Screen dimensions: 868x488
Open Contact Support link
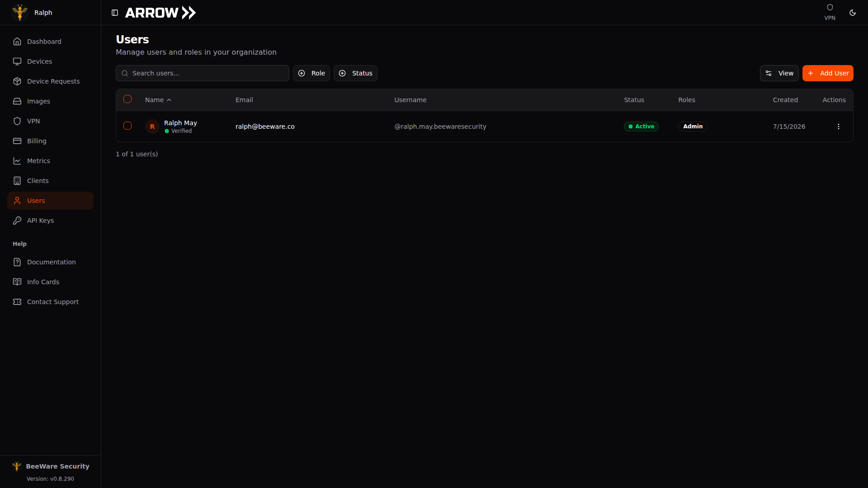pos(50,302)
